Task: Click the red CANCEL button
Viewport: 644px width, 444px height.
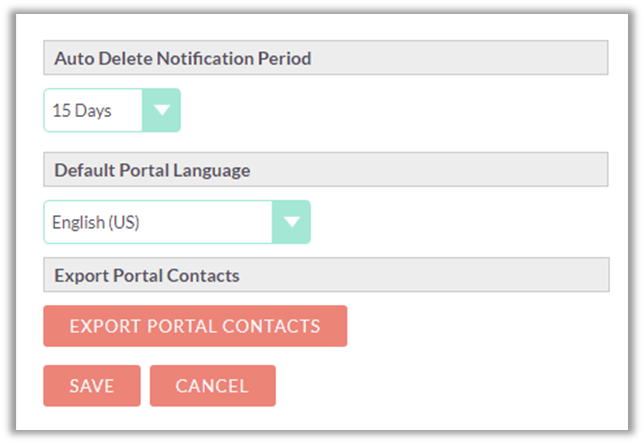Action: pyautogui.click(x=212, y=385)
